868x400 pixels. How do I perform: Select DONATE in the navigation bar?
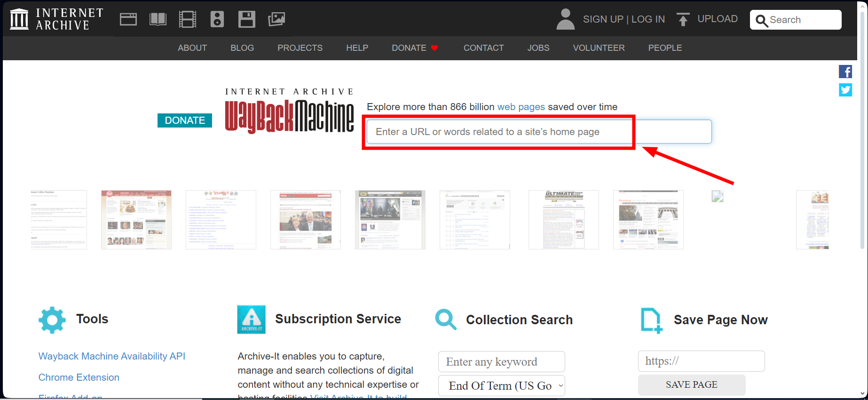pos(409,48)
